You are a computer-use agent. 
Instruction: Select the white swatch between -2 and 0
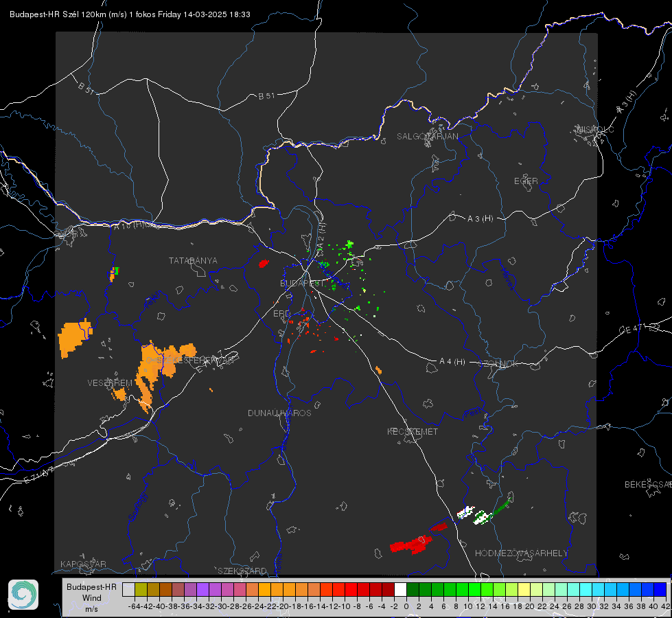tap(400, 589)
